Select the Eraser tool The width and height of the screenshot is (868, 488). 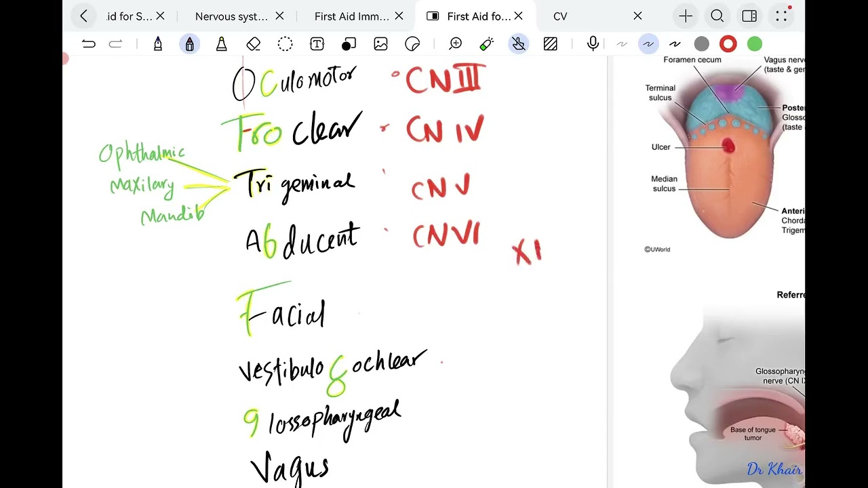[x=254, y=44]
